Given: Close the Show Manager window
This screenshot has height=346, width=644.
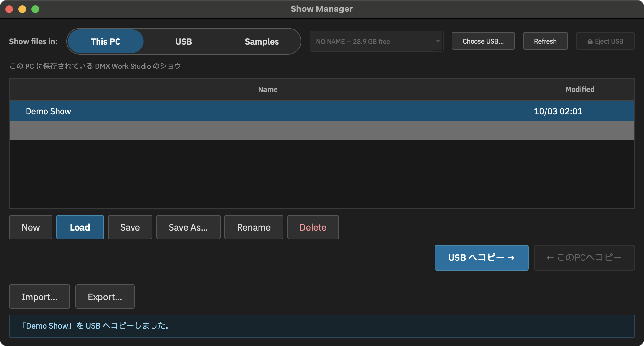Looking at the screenshot, I should click(9, 9).
